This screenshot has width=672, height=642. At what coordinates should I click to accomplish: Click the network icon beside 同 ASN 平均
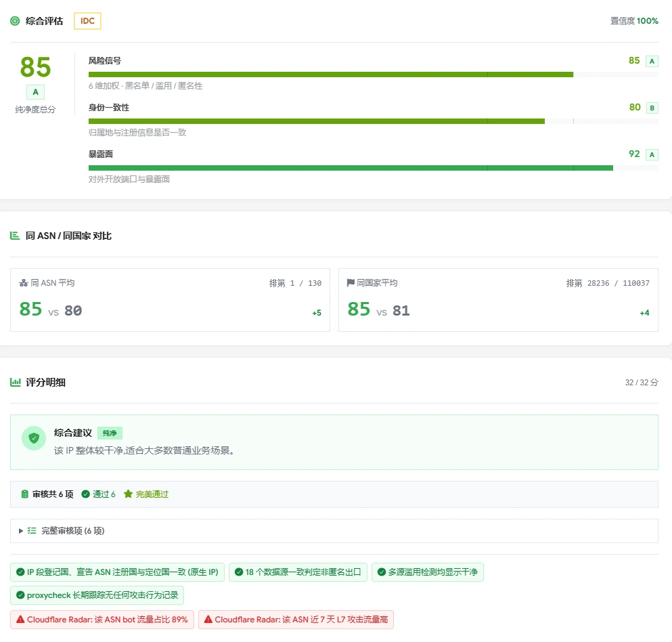tap(24, 283)
